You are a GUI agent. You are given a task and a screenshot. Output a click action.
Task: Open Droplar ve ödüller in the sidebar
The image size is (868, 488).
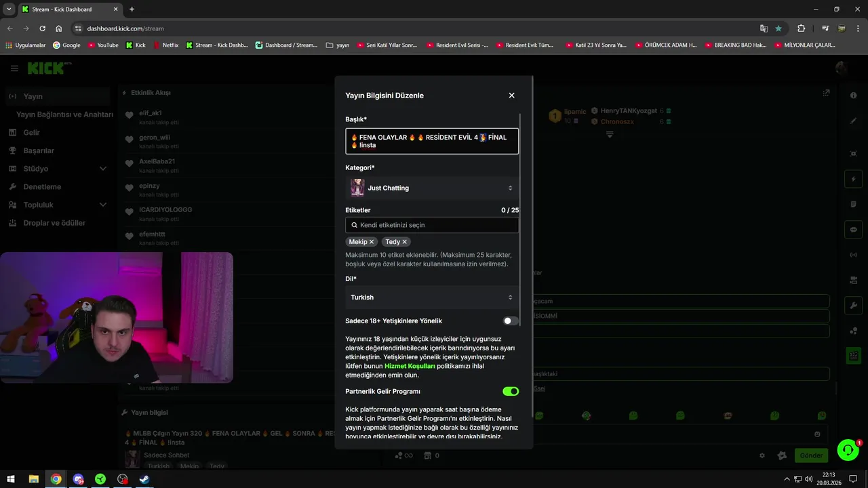pos(54,223)
